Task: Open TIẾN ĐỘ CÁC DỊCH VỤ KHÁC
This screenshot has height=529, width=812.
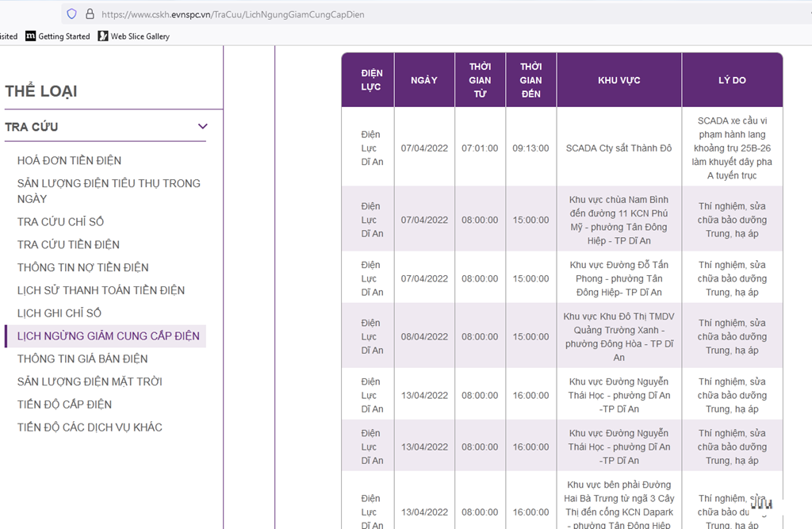Action: tap(90, 427)
